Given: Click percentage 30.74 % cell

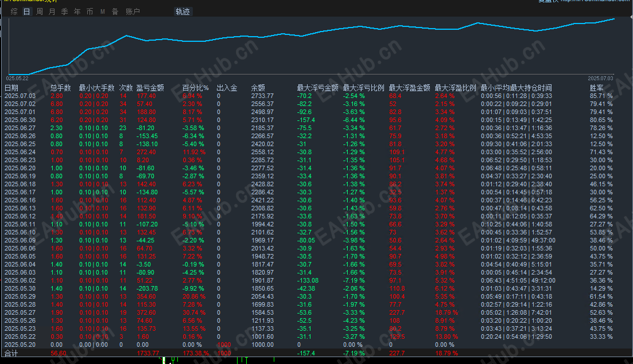Looking at the screenshot, I should [194, 312].
